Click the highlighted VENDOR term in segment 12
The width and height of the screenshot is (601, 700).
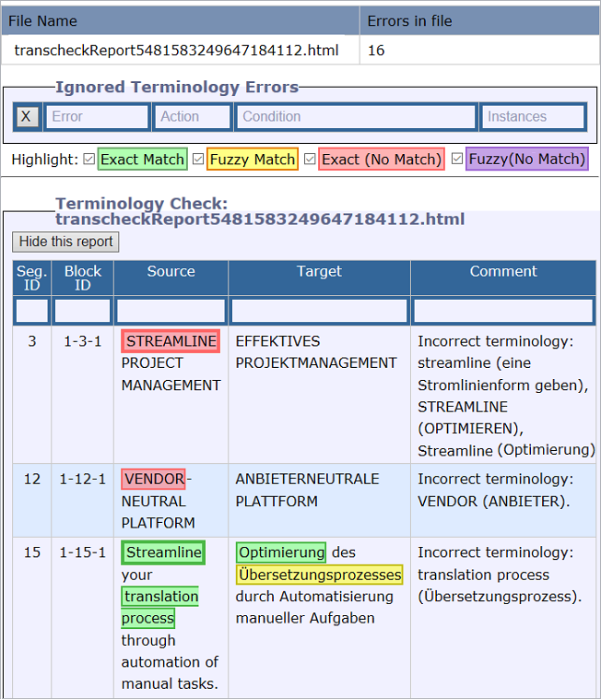pyautogui.click(x=154, y=479)
